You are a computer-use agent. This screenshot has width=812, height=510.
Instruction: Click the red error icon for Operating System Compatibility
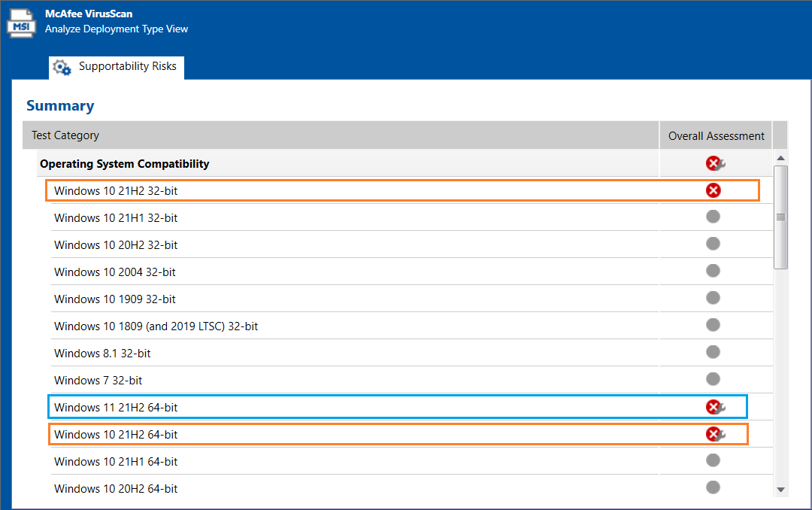[713, 162]
